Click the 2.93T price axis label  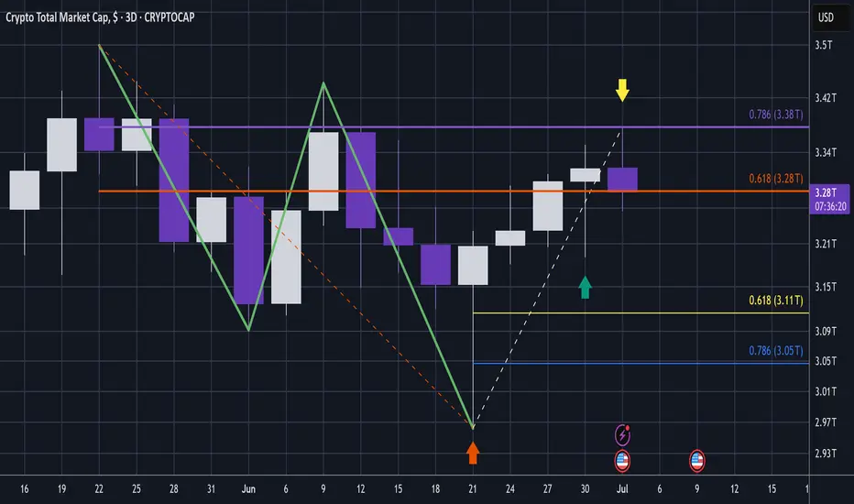[825, 453]
